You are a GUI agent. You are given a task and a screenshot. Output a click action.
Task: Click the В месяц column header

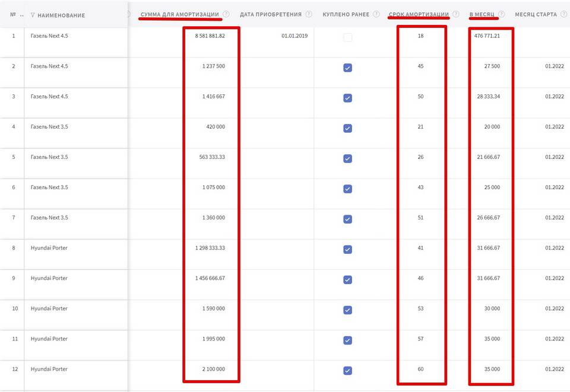pyautogui.click(x=482, y=14)
